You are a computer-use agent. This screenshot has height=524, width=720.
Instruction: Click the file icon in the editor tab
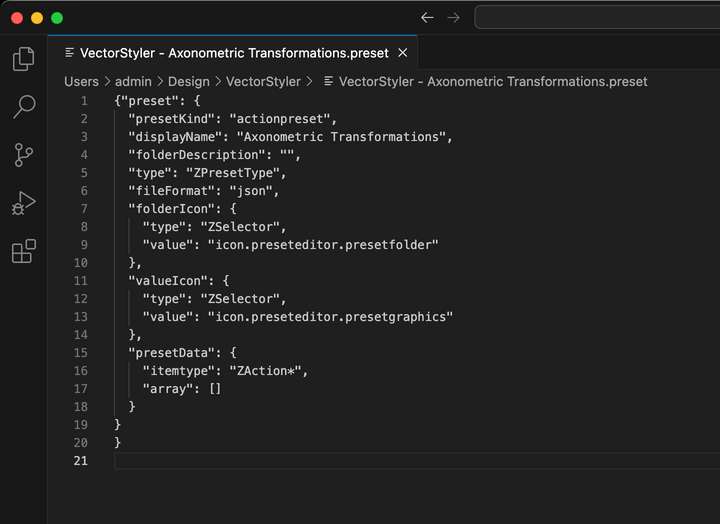point(69,53)
